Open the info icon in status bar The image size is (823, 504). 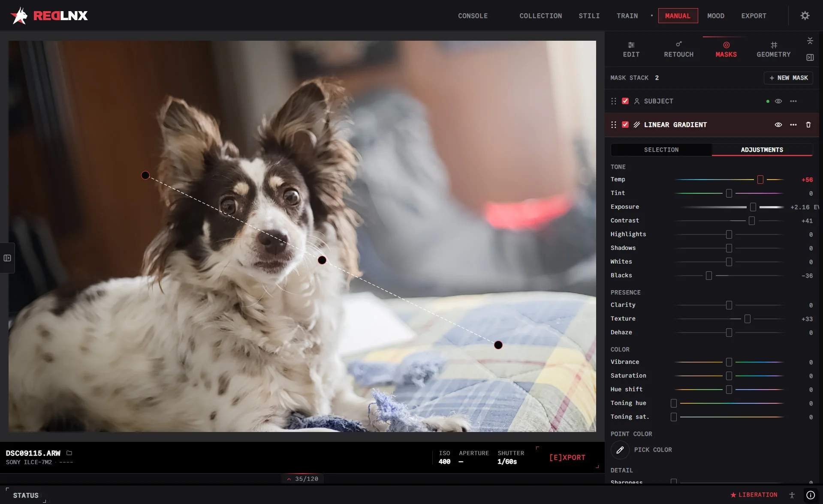811,495
